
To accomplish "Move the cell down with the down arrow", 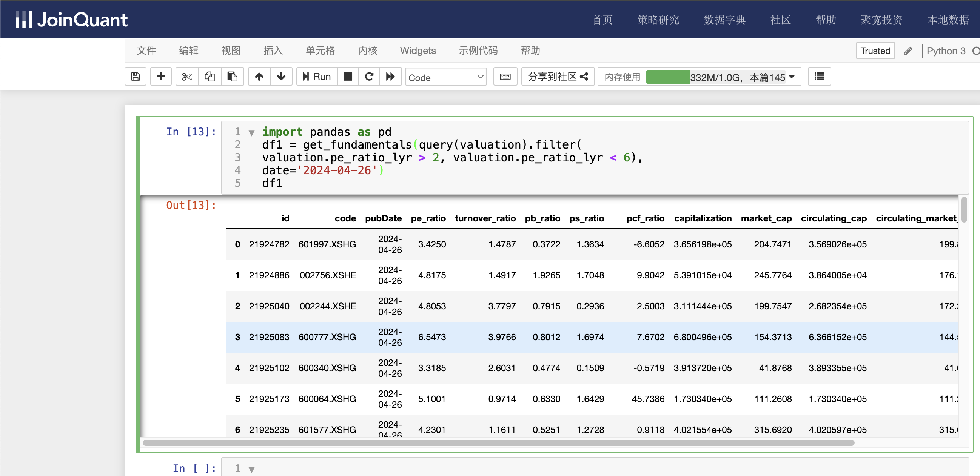I will (x=281, y=77).
